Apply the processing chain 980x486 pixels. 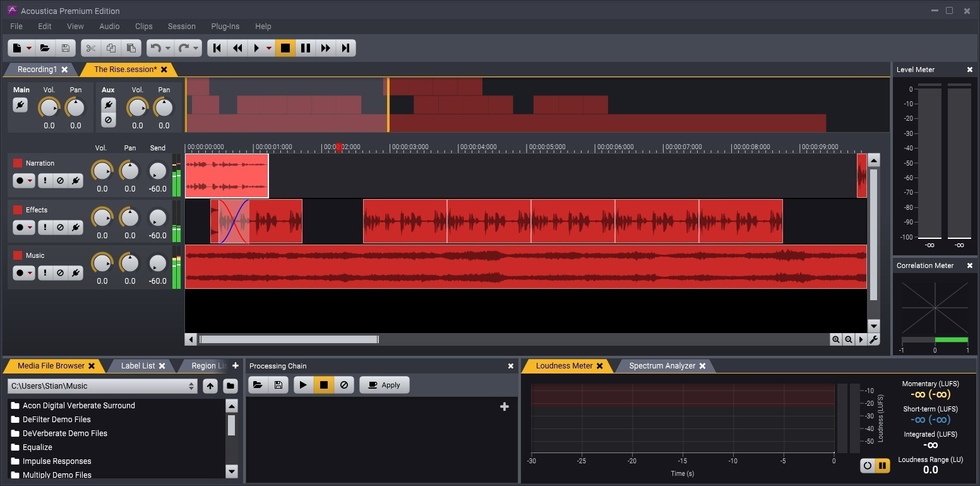(384, 385)
